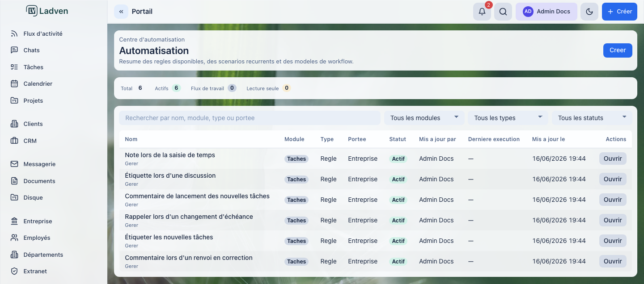Open Flux d'activité feed icon
The height and width of the screenshot is (284, 644).
pos(14,33)
